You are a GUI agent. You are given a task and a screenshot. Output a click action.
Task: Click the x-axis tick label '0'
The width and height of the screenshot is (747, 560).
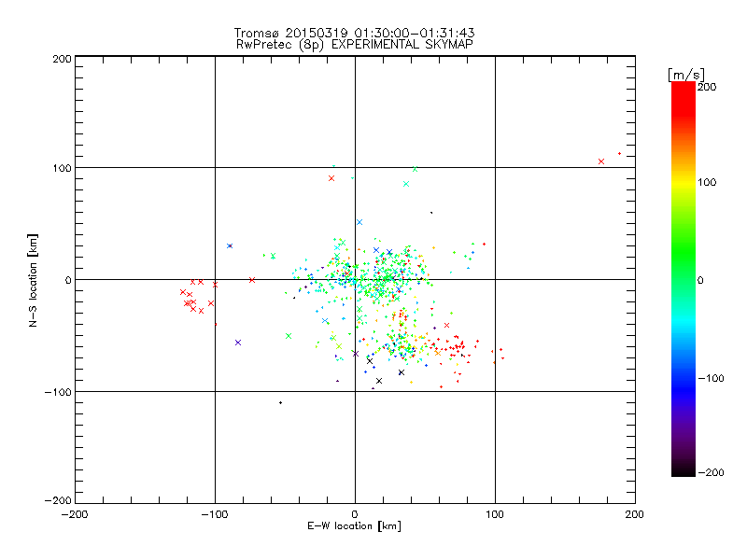coord(355,514)
